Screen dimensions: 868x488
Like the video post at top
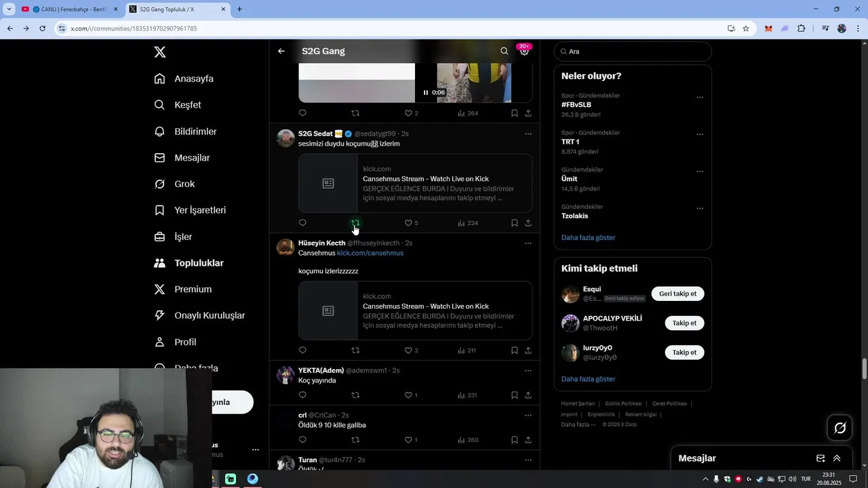(x=408, y=113)
